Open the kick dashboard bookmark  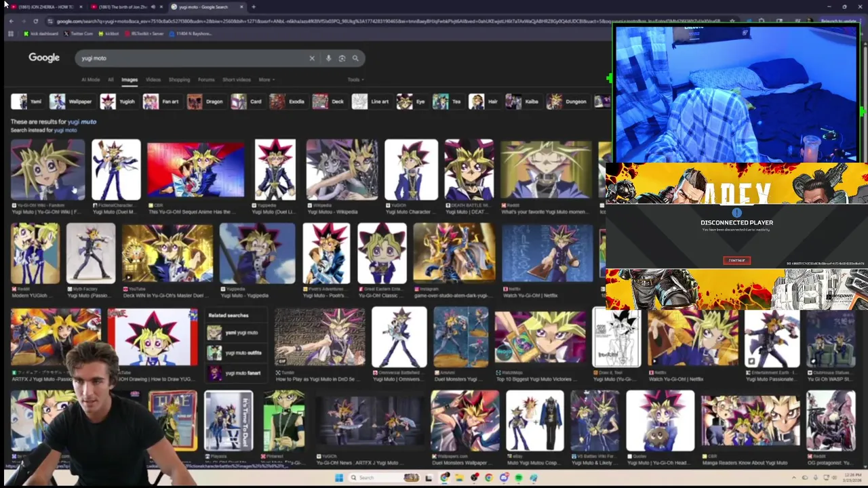(40, 33)
